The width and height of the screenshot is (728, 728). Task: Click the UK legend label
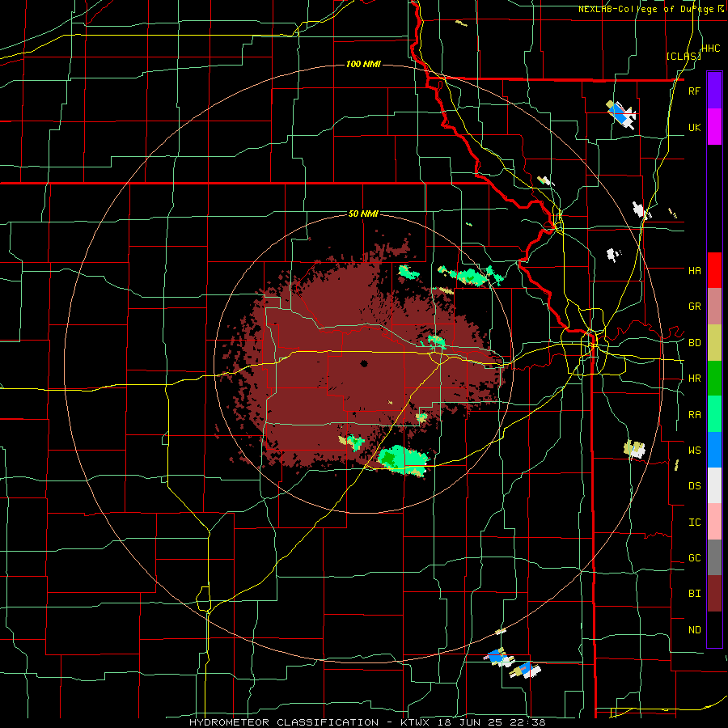(x=694, y=127)
